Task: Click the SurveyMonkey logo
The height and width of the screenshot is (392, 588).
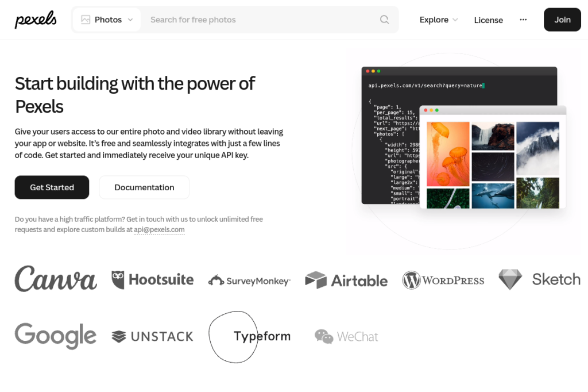Action: 249,280
